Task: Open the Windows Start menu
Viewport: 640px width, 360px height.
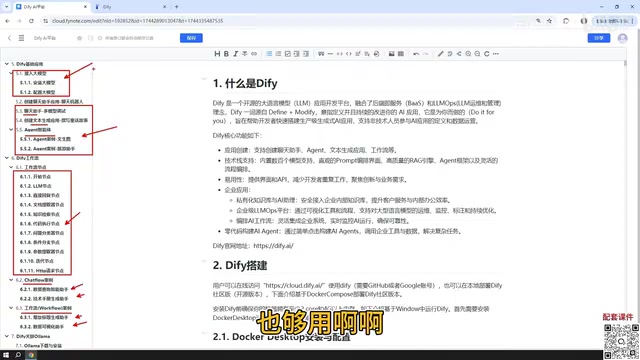Action: tap(6, 355)
